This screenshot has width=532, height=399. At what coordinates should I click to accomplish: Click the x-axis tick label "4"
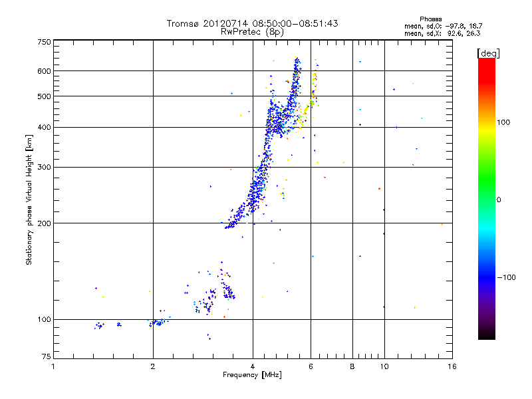click(253, 366)
